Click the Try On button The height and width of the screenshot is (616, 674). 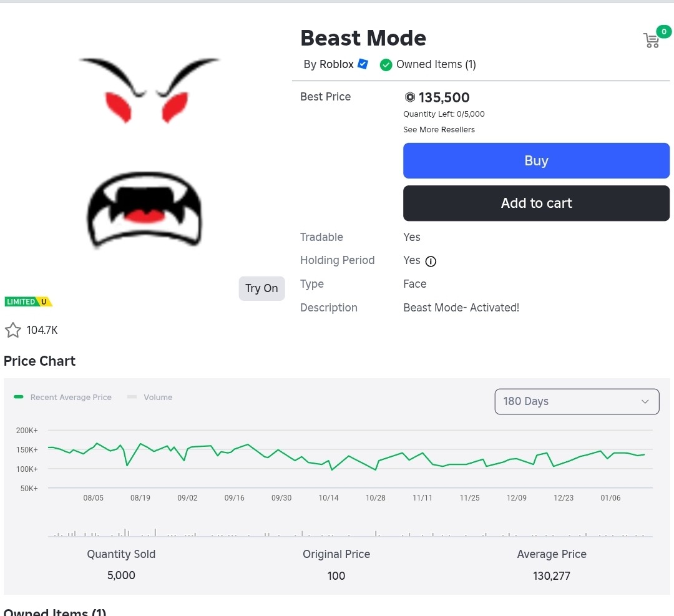(261, 288)
